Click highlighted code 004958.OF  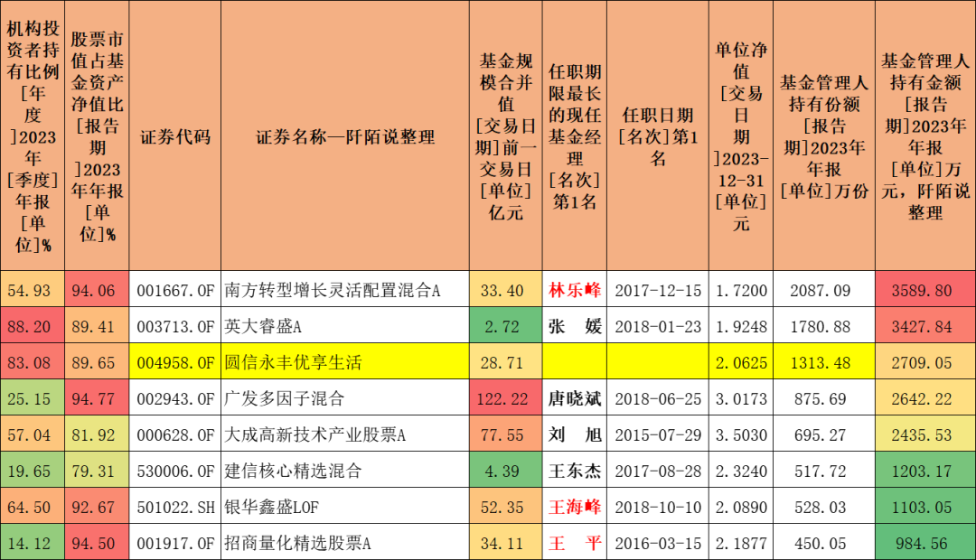point(175,362)
